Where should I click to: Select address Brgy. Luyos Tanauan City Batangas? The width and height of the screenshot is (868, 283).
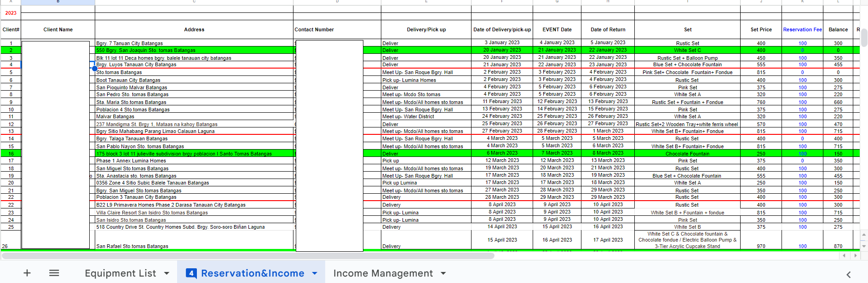(x=194, y=65)
